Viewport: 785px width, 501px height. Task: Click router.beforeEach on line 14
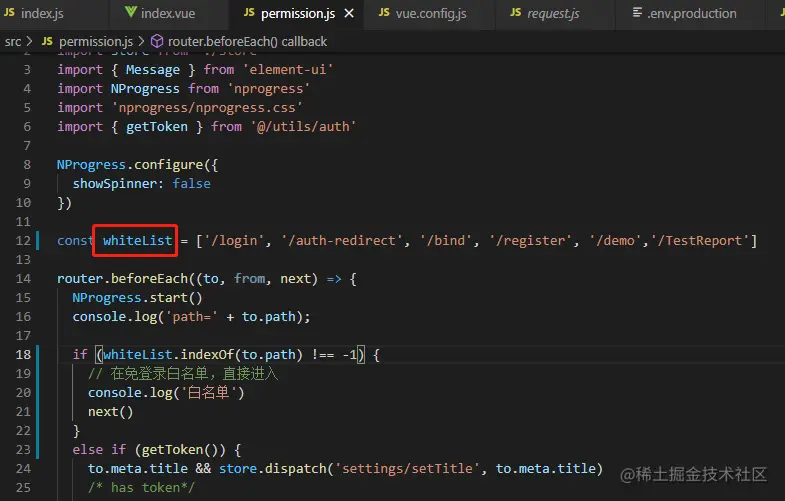click(x=122, y=279)
